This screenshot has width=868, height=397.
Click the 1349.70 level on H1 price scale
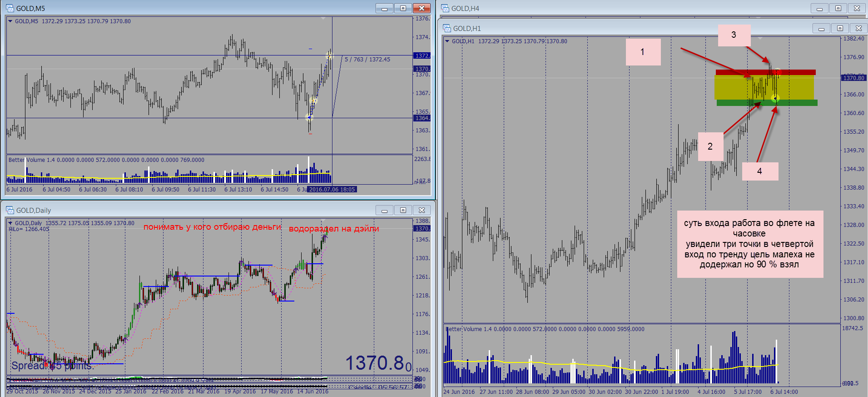coord(854,151)
